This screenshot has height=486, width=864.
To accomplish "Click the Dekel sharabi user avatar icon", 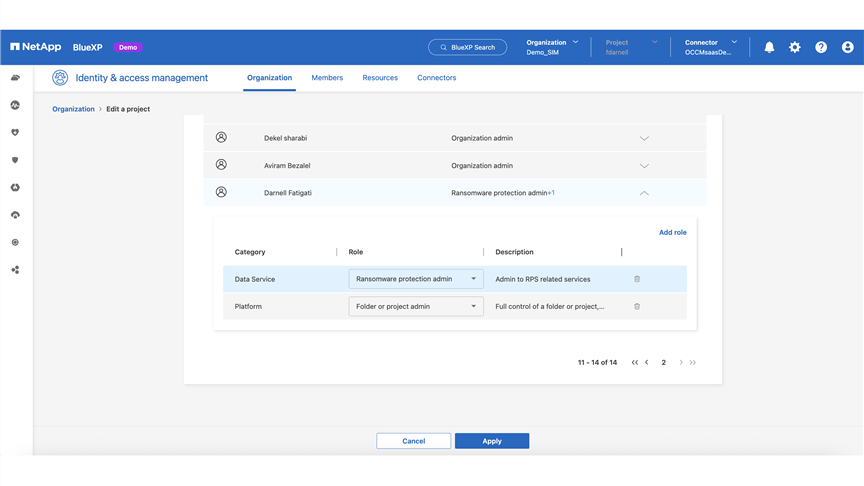I will (x=221, y=137).
